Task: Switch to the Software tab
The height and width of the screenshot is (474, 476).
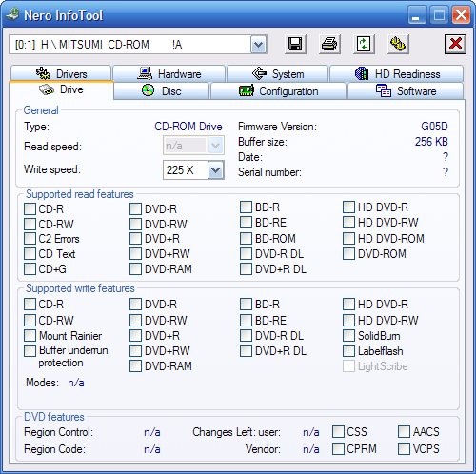Action: [406, 91]
